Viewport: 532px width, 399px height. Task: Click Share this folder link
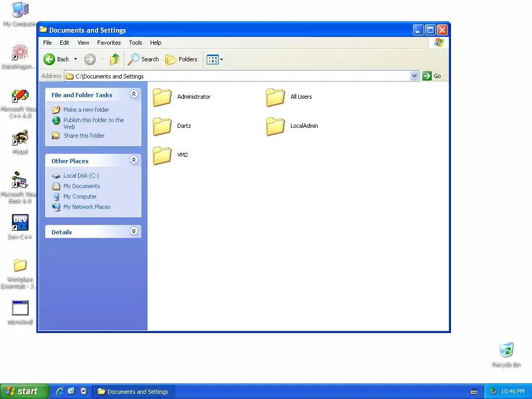tap(84, 136)
